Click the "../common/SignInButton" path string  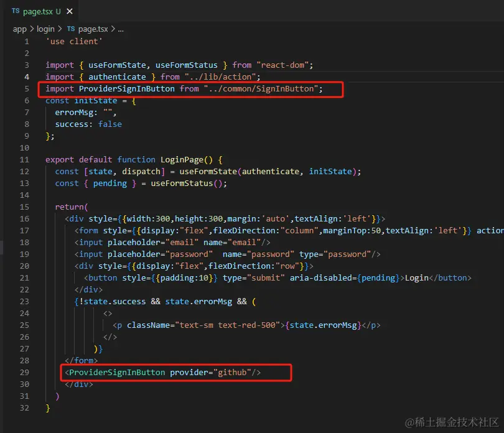261,89
